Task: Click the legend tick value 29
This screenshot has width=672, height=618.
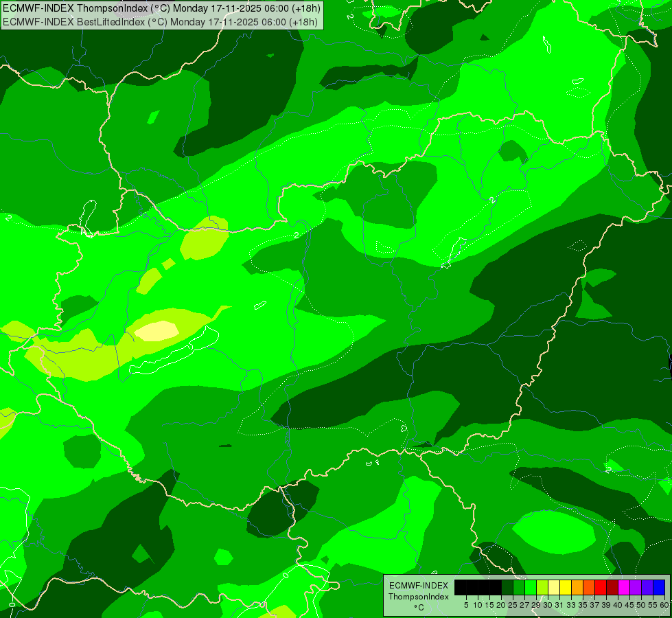Action: tap(536, 605)
